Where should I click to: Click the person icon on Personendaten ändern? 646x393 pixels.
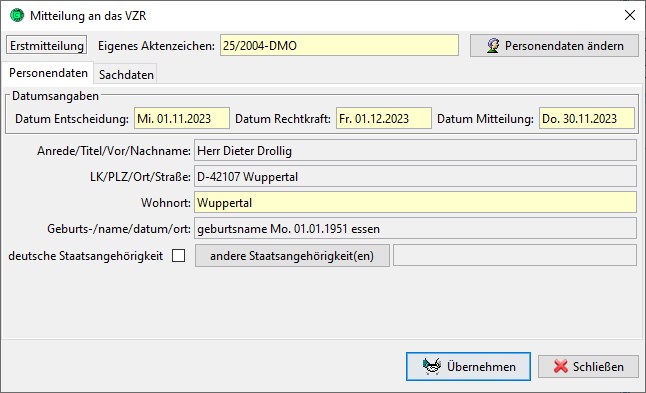pos(493,45)
